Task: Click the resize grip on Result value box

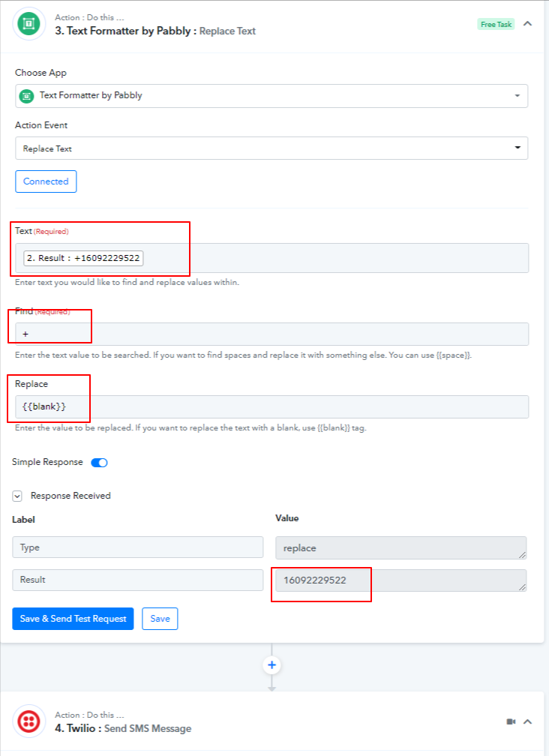Action: 522,586
